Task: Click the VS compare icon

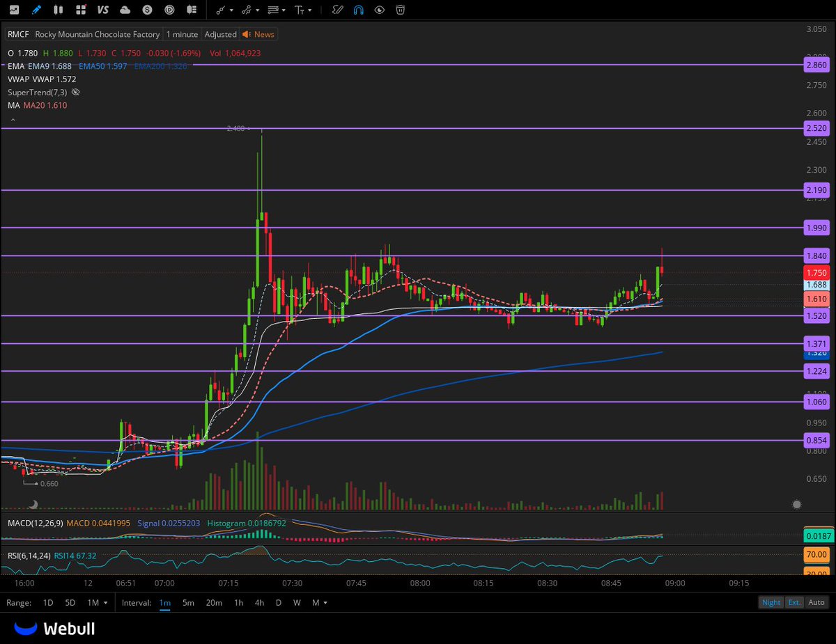Action: coord(103,10)
